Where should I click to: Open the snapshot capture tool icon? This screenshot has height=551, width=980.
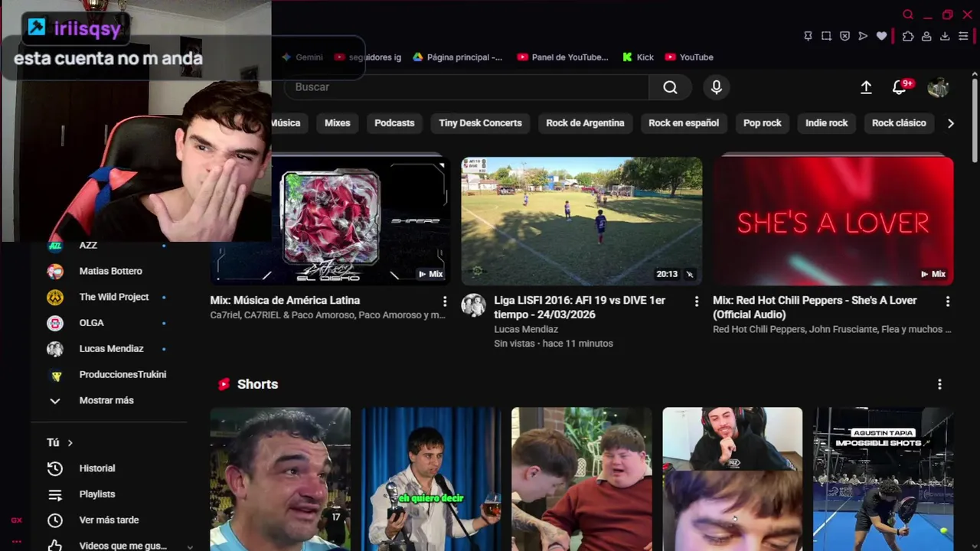(x=826, y=36)
